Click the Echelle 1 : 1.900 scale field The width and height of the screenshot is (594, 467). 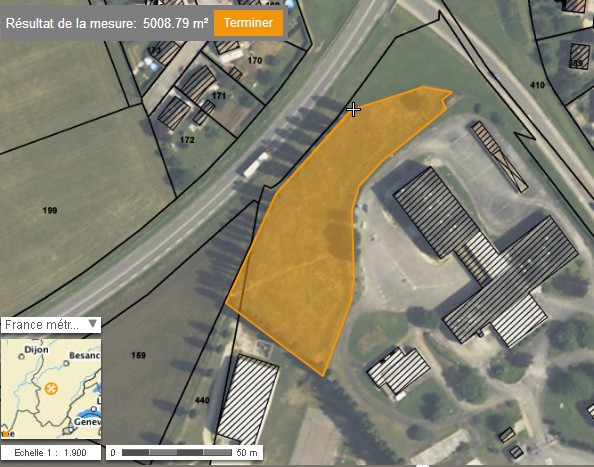(51, 452)
